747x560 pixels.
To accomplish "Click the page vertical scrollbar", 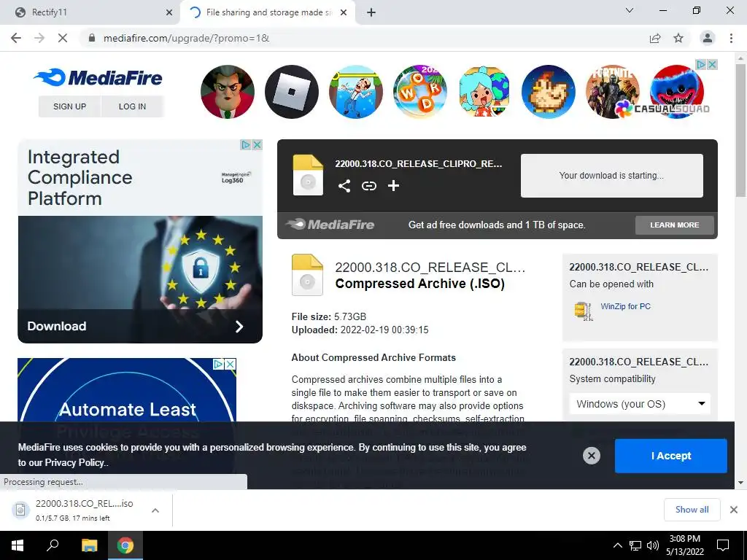I will click(x=740, y=130).
